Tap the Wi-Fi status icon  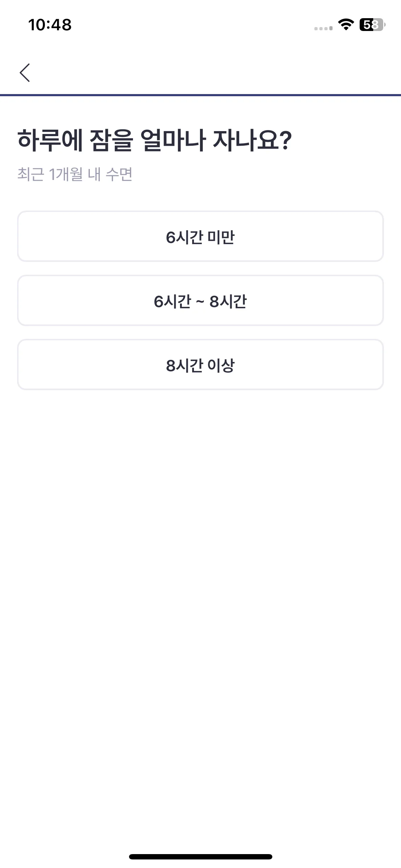click(x=345, y=25)
